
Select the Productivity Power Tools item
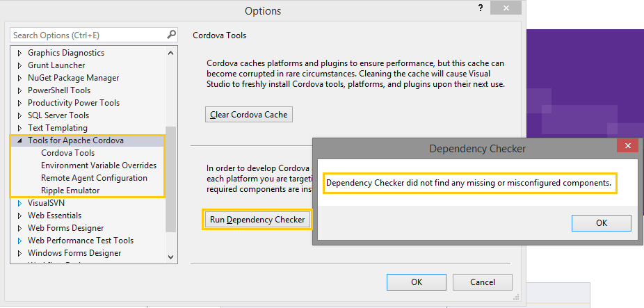coord(73,103)
